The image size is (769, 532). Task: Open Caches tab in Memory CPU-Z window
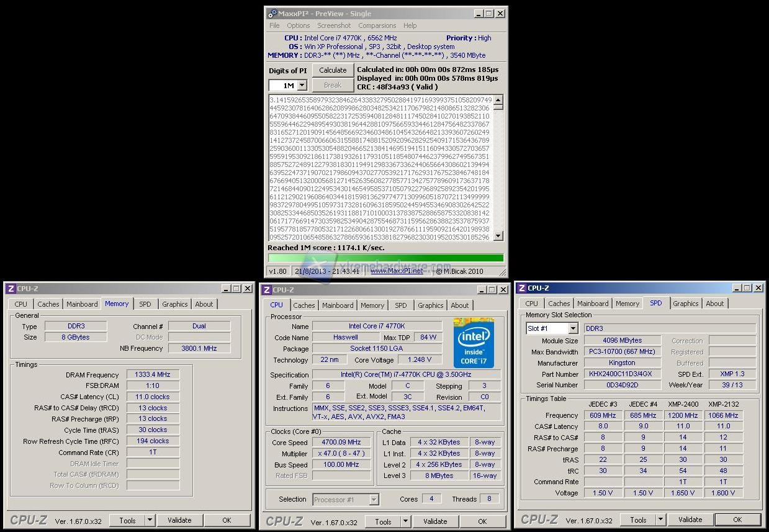pos(48,304)
